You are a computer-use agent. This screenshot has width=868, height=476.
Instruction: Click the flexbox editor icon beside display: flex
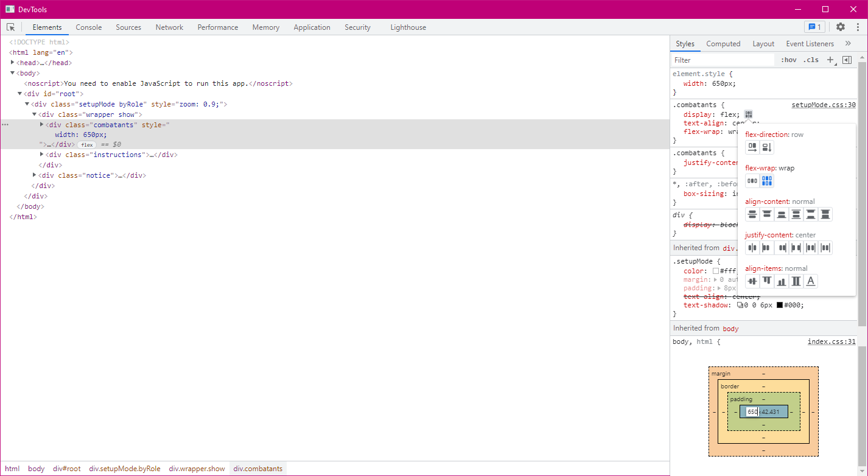(x=748, y=114)
